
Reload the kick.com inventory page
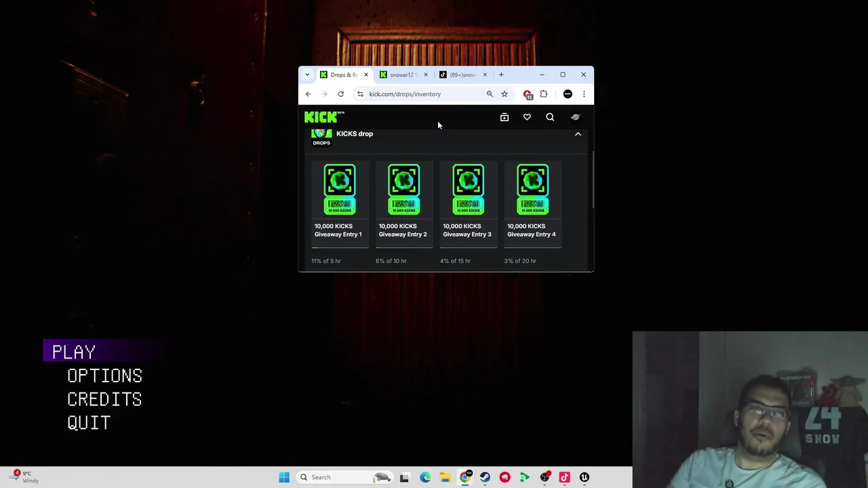pos(341,94)
